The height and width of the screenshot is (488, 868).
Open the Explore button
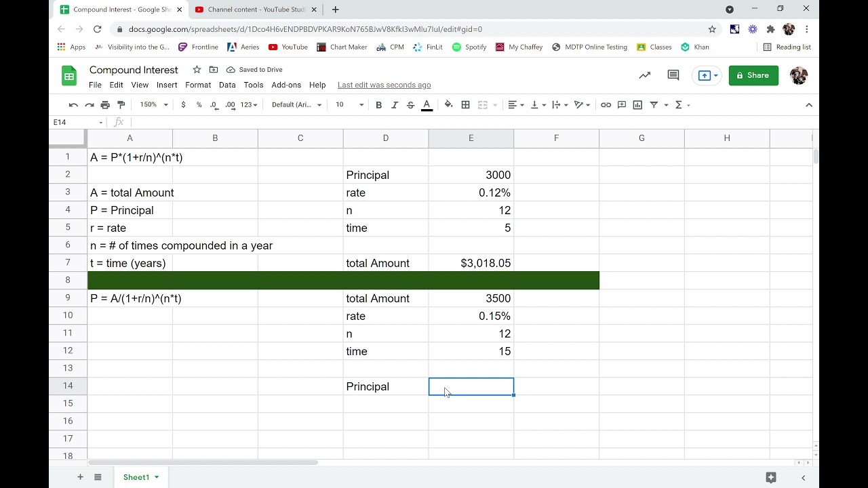pos(770,477)
